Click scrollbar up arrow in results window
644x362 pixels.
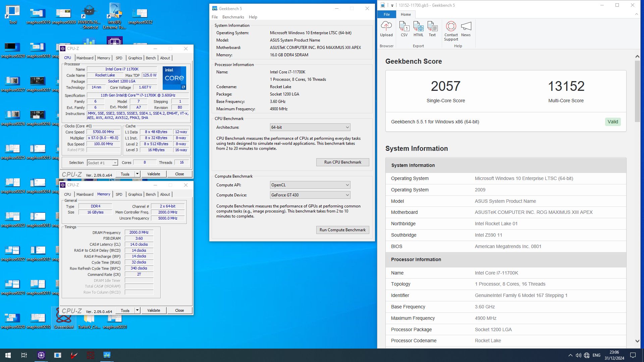[x=637, y=57]
